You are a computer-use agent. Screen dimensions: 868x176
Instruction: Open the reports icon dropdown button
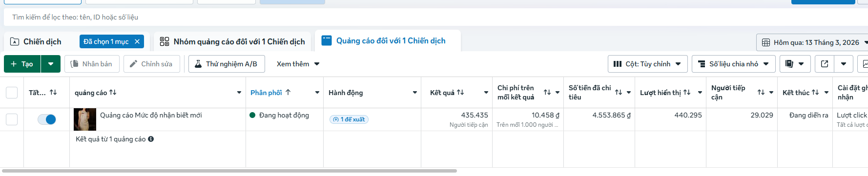(795, 64)
